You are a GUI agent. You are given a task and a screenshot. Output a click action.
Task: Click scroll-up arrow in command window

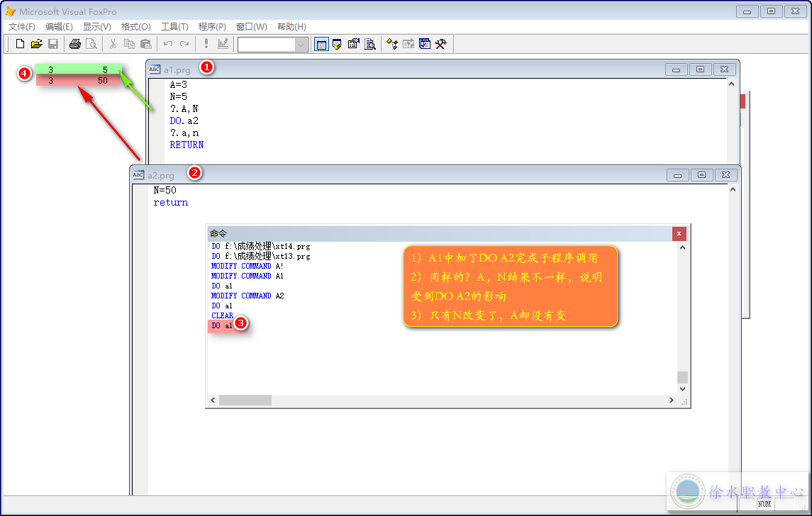point(682,248)
